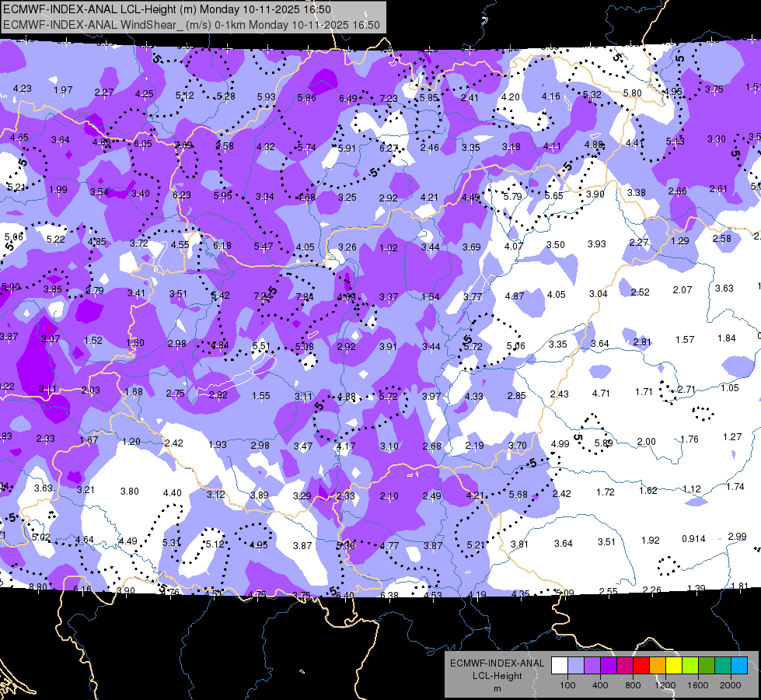Click the wind shear value 1.12
Viewport: 761px width, 700px height.
(692, 488)
